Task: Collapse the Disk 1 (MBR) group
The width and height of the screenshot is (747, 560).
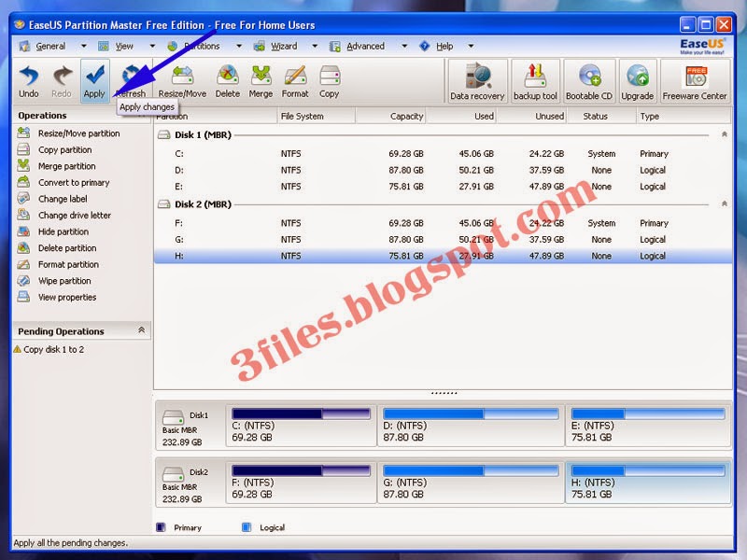Action: tap(725, 134)
